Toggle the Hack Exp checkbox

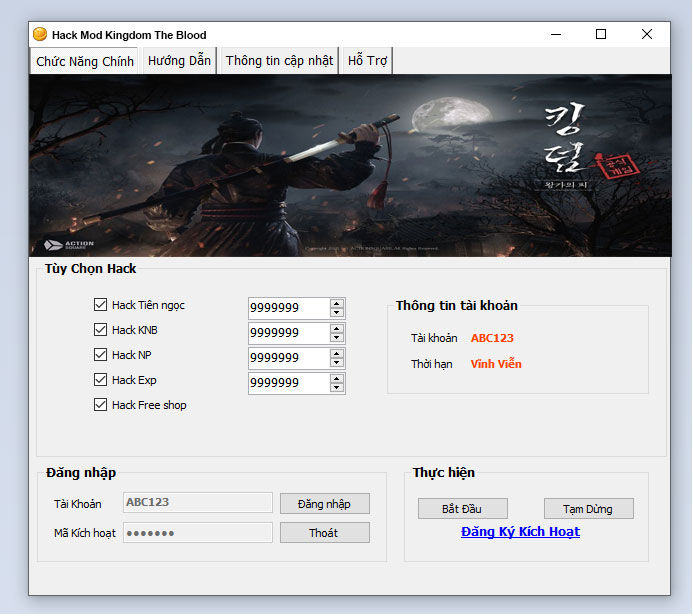(x=100, y=380)
